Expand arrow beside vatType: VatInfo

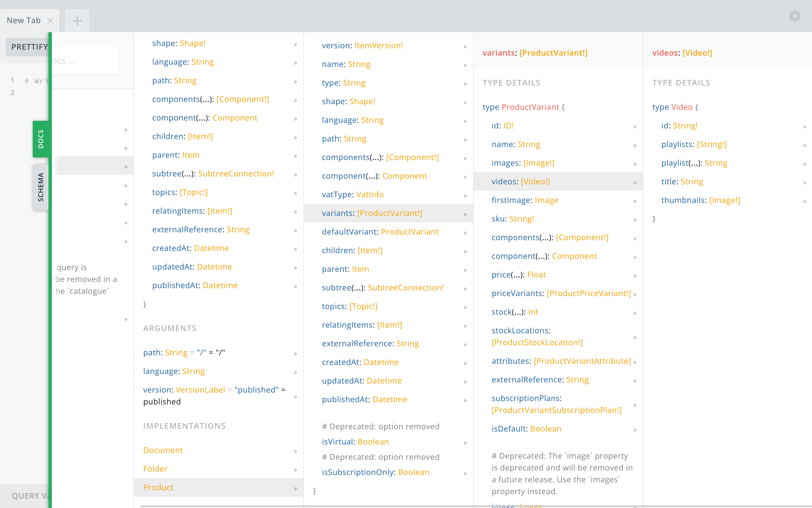[x=465, y=196]
